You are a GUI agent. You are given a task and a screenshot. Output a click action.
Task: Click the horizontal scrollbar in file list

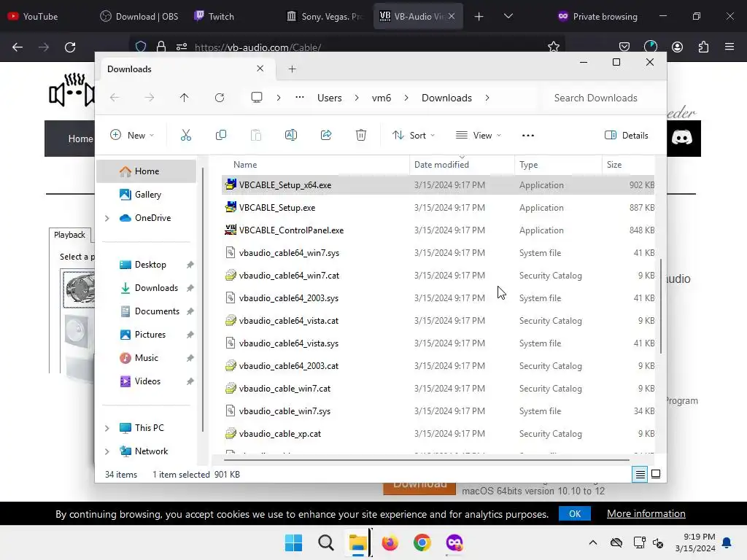point(426,460)
